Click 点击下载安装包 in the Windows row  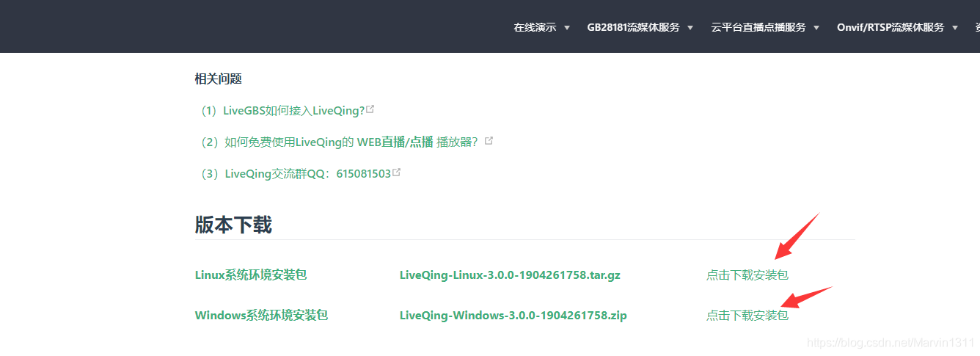(x=747, y=316)
